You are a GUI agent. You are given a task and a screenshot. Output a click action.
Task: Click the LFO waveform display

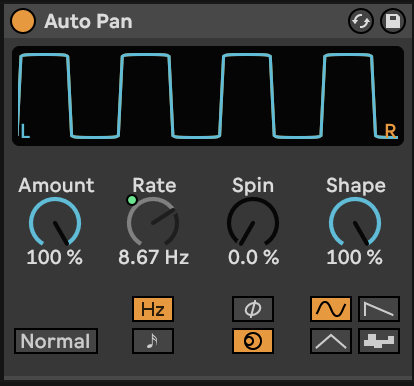208,96
